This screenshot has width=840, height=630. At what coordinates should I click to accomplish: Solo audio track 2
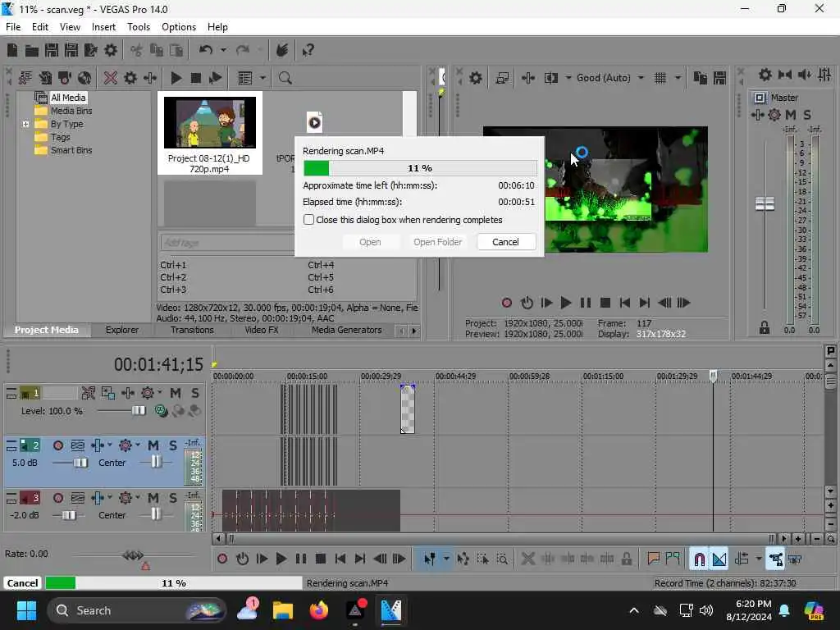tap(172, 445)
